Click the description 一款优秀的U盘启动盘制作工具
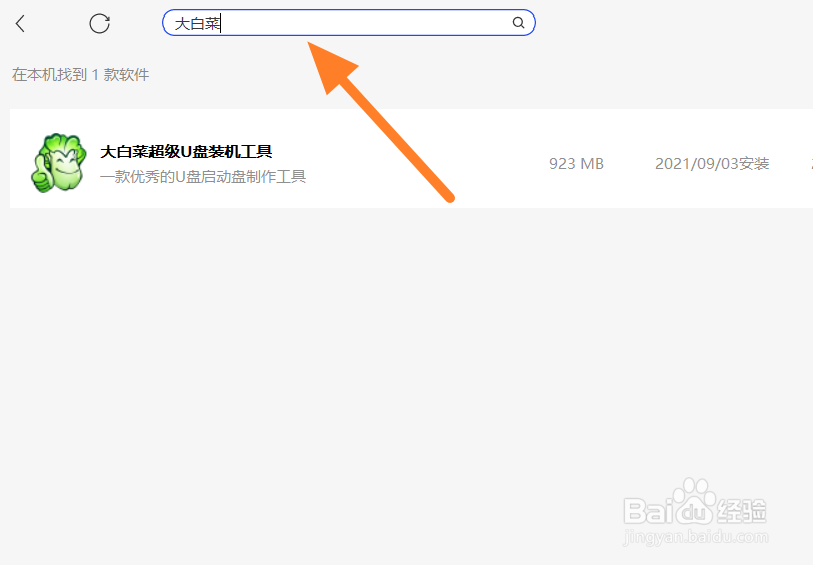Screen dimensions: 813x565 click(x=203, y=177)
